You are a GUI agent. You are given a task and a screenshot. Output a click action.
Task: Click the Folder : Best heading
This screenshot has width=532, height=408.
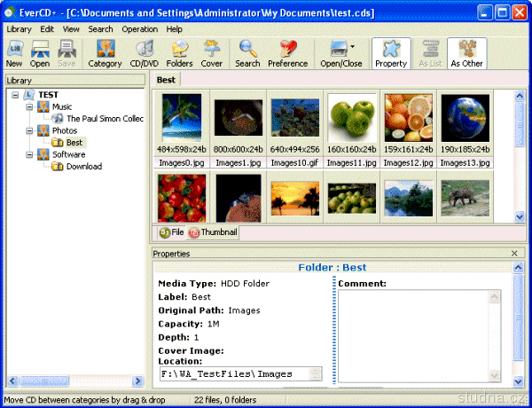[332, 268]
